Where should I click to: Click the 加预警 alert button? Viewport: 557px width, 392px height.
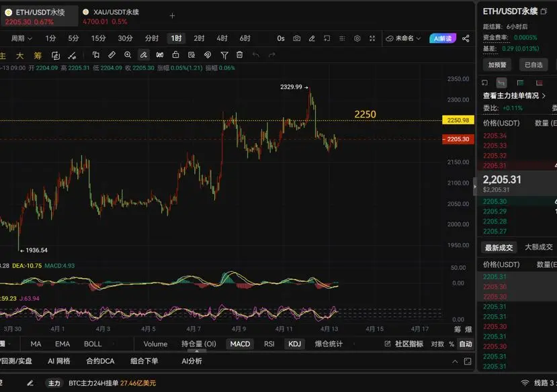(x=497, y=65)
